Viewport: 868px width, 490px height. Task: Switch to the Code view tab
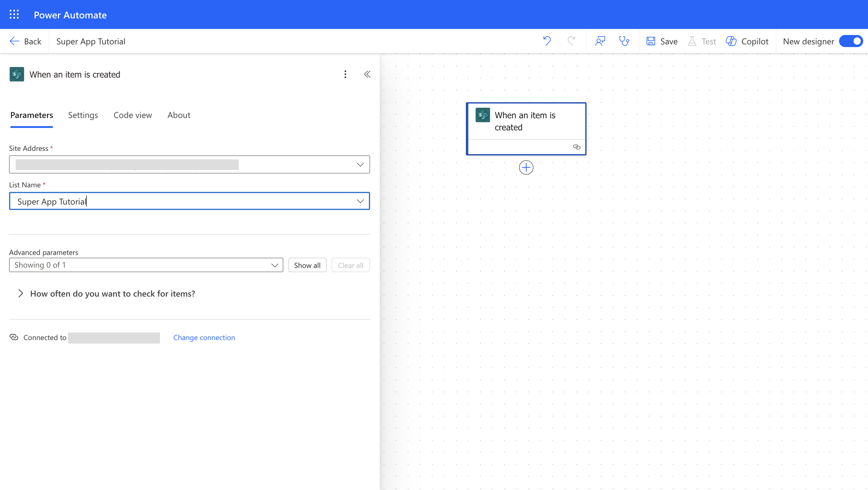click(132, 115)
